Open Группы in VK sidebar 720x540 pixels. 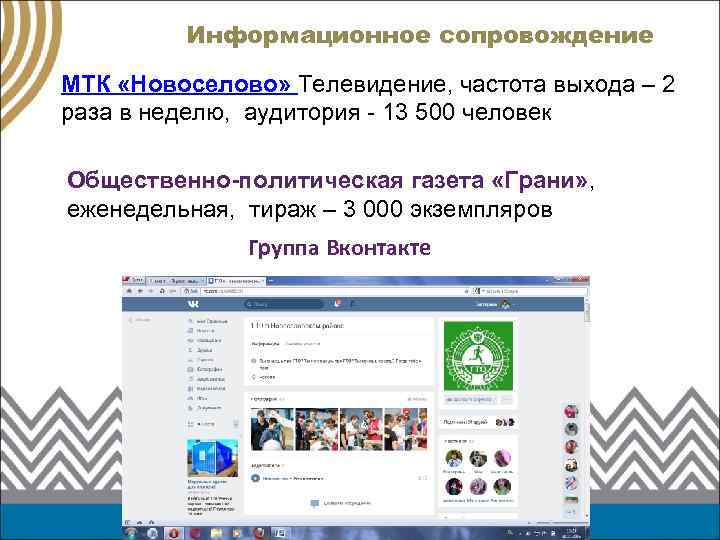(x=202, y=360)
